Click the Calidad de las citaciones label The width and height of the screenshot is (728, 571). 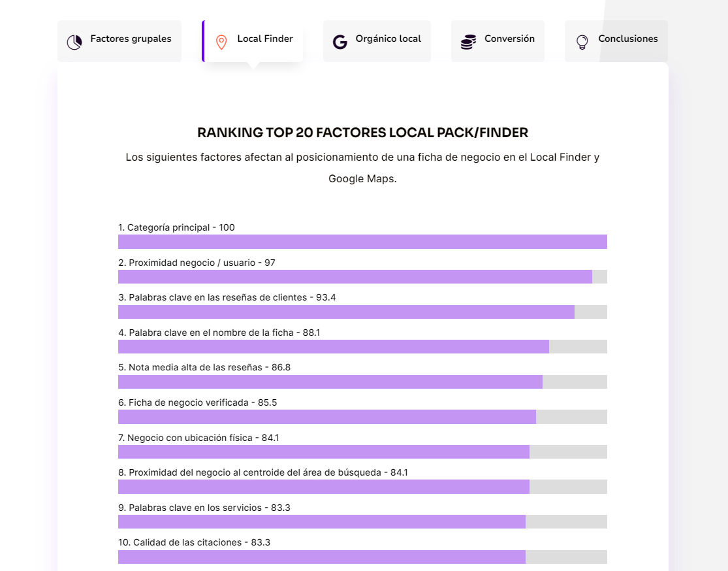(x=194, y=542)
